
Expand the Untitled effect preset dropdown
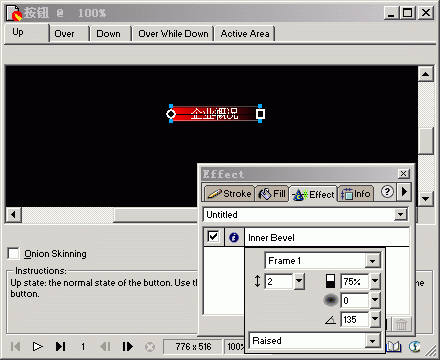pyautogui.click(x=401, y=214)
